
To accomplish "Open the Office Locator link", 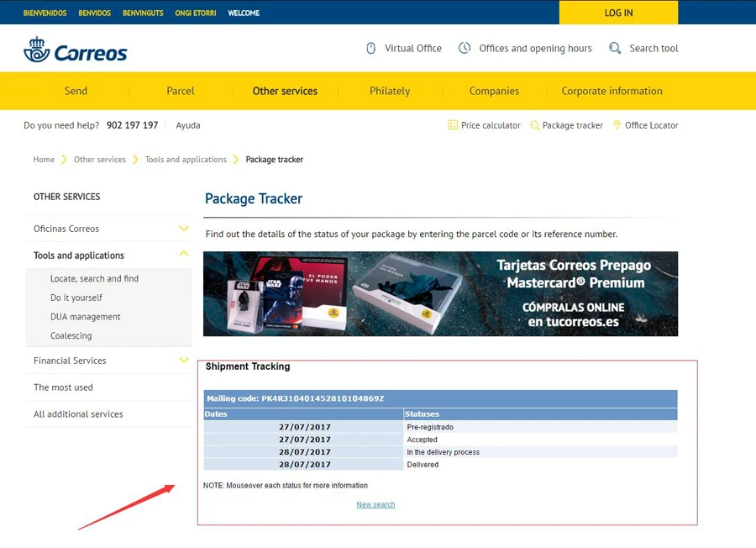I will pyautogui.click(x=651, y=125).
